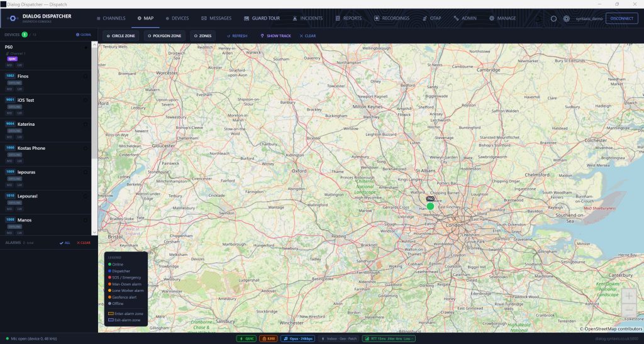
Task: Go to the Guard Tour tab
Action: [262, 18]
